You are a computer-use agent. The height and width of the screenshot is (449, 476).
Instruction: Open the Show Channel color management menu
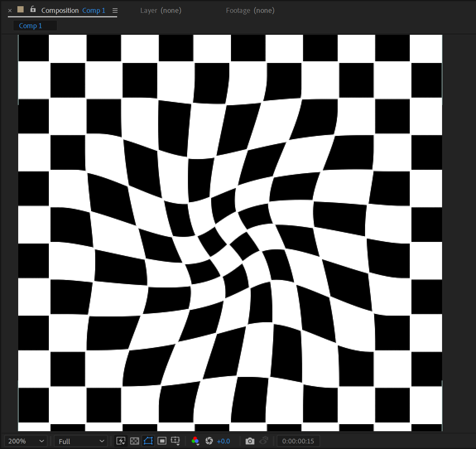(195, 441)
